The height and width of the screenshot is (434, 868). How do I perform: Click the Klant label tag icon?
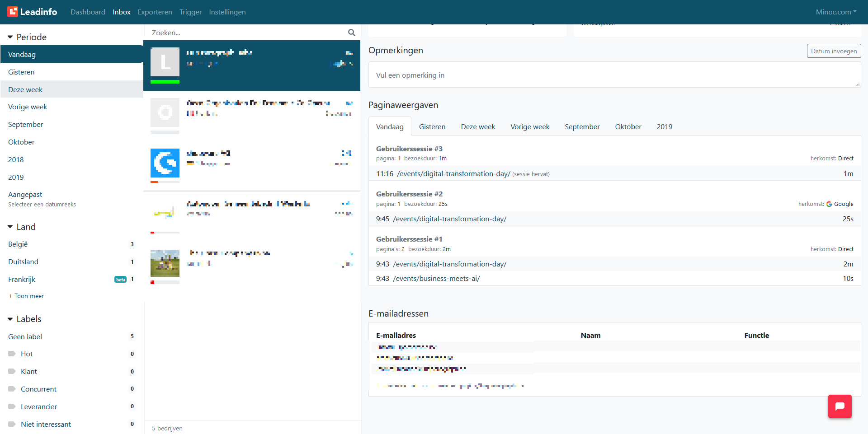pyautogui.click(x=12, y=371)
